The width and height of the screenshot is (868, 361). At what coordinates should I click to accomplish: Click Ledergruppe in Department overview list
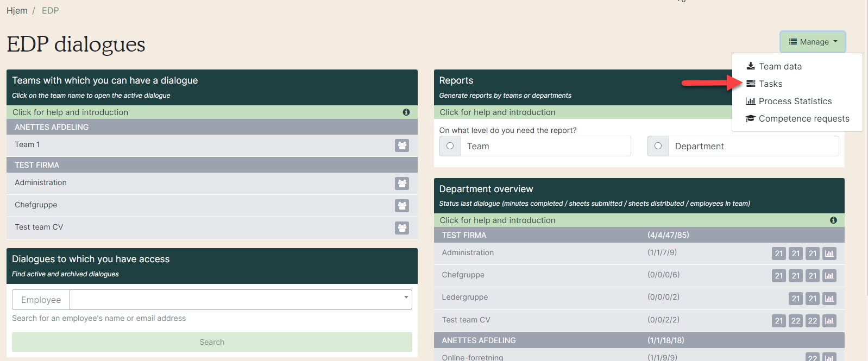[x=465, y=297]
